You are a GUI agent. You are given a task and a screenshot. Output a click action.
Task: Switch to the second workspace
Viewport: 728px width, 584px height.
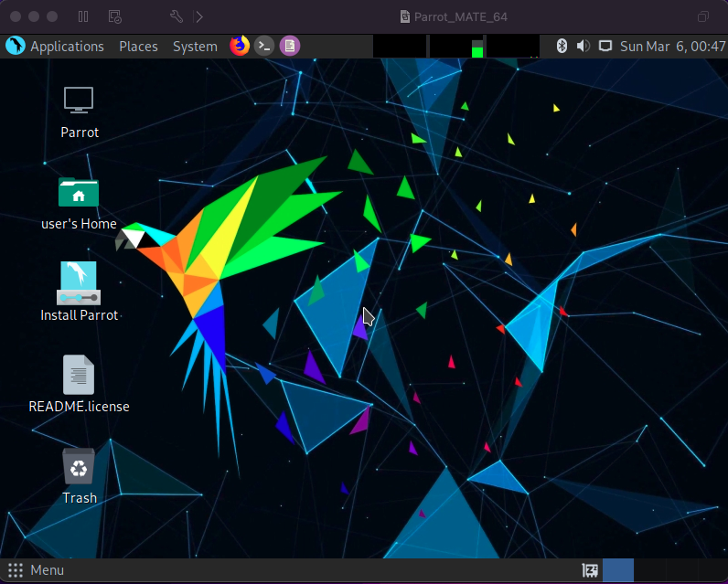649,570
